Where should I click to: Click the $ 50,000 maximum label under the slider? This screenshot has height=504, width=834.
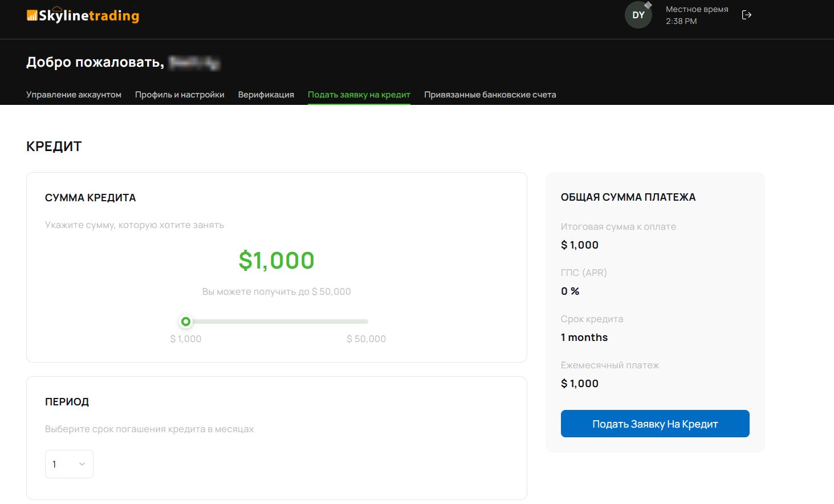point(366,339)
